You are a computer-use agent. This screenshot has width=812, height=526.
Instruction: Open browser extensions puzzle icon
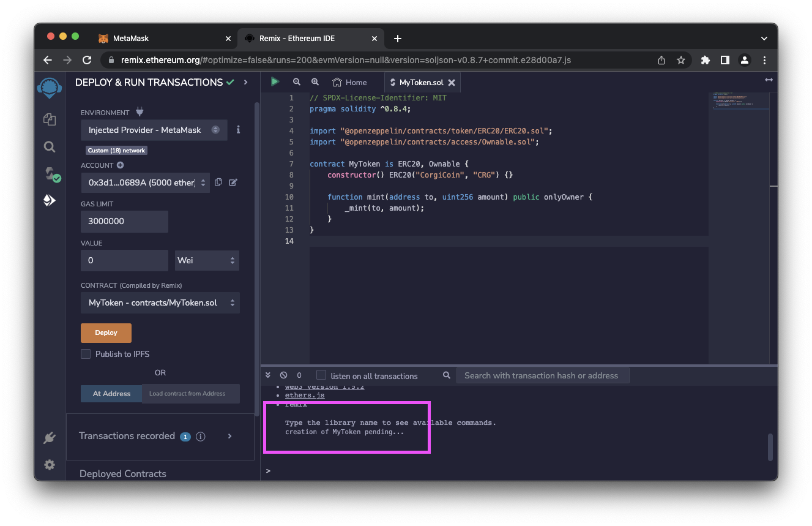click(x=706, y=60)
